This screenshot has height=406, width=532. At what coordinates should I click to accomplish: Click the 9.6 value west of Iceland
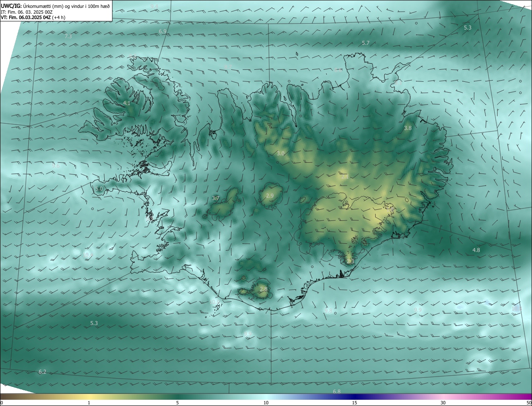click(56, 166)
